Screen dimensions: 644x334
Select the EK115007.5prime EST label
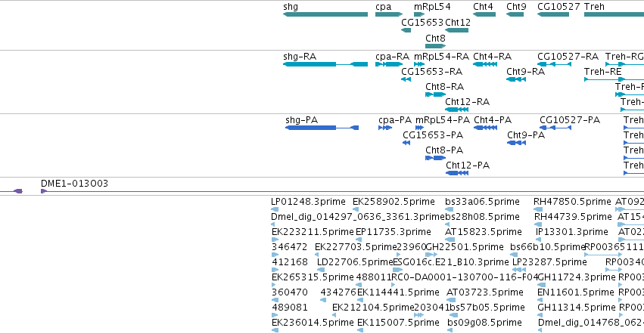[x=398, y=323]
